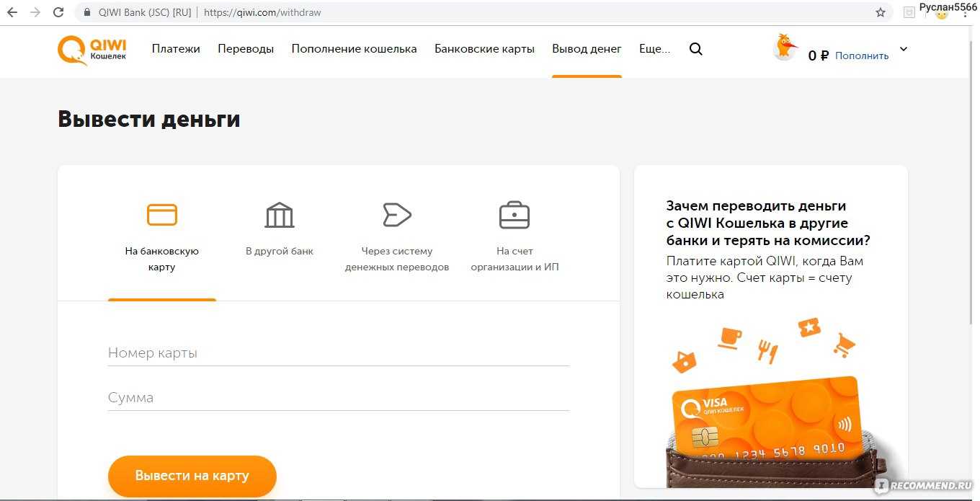
Task: Switch to Через систему денежных переводов tab
Action: 397,259
